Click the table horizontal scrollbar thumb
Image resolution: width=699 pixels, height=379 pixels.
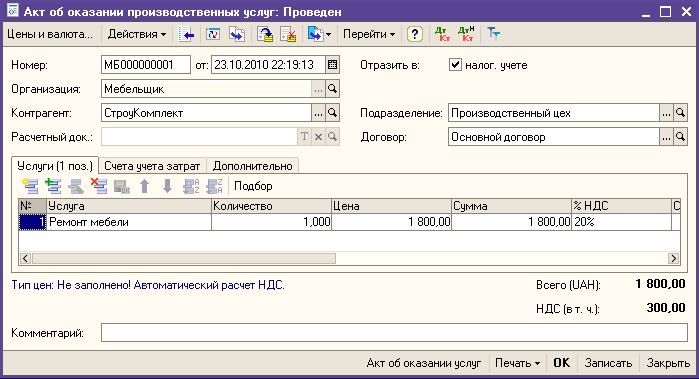coord(184,258)
